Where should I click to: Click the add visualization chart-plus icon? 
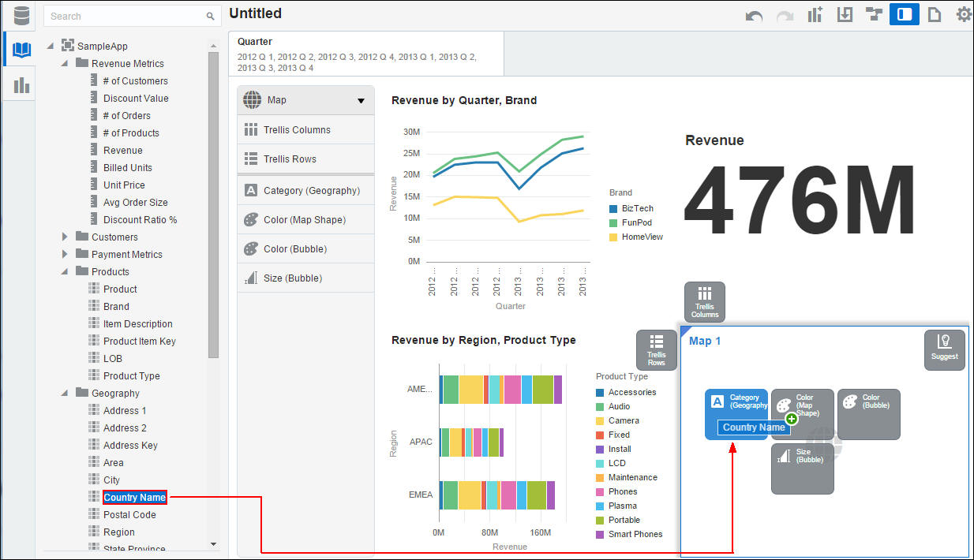[x=815, y=15]
